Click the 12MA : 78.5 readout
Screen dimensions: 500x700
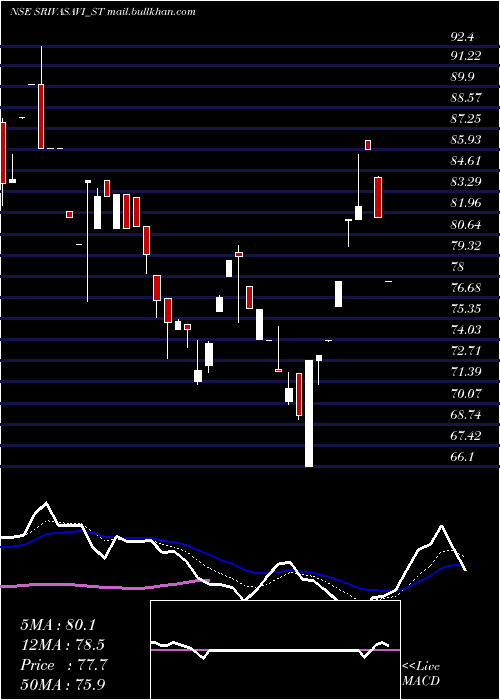pos(62,645)
